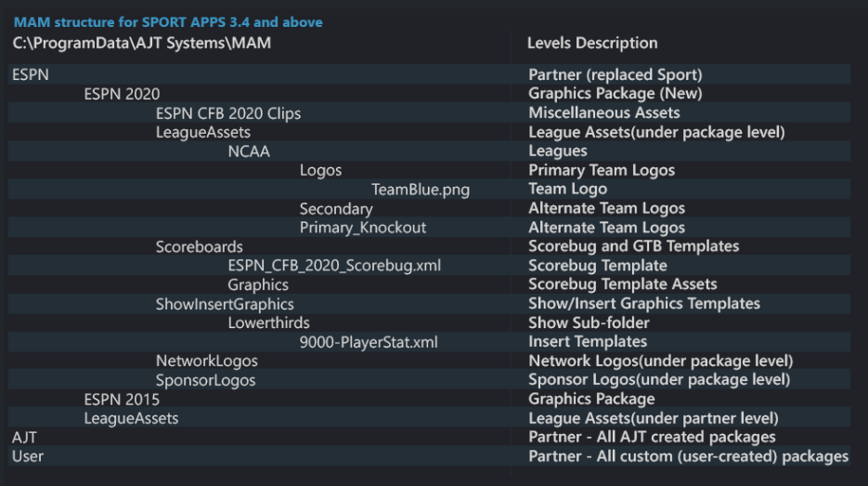
Task: Open the Graphics folder under Scoreboards
Action: tap(258, 284)
